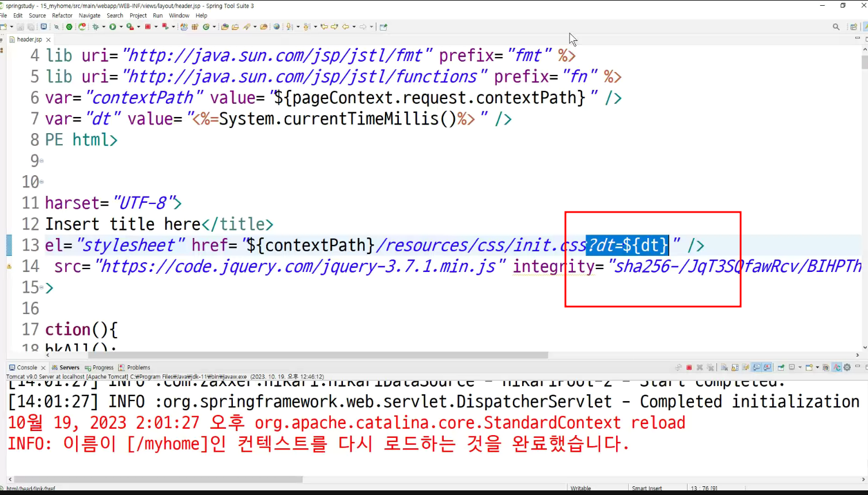
Task: Start the Debug bug icon
Action: [x=95, y=27]
